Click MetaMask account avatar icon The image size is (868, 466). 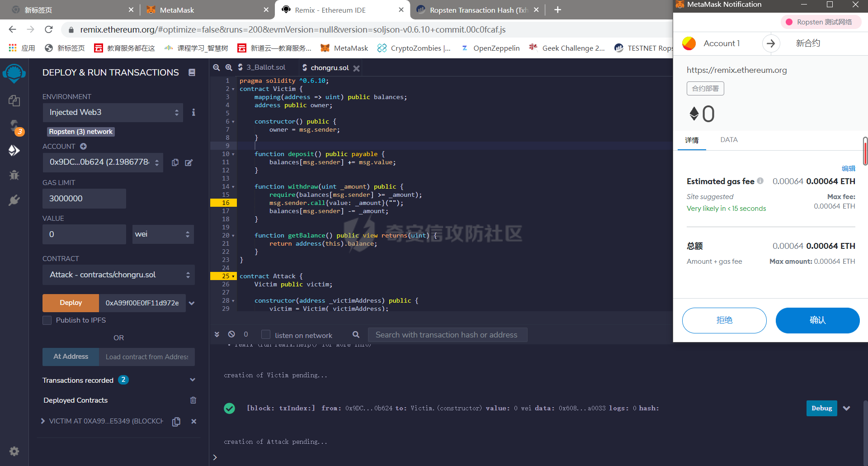point(689,43)
